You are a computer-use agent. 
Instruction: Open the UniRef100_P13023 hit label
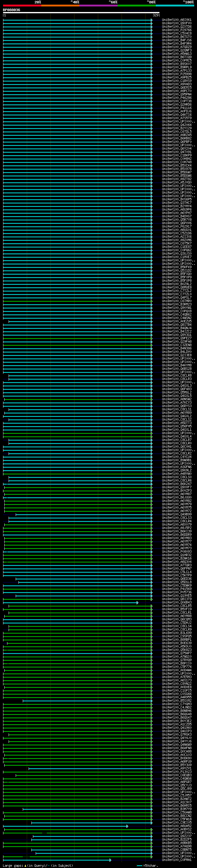pos(176,772)
